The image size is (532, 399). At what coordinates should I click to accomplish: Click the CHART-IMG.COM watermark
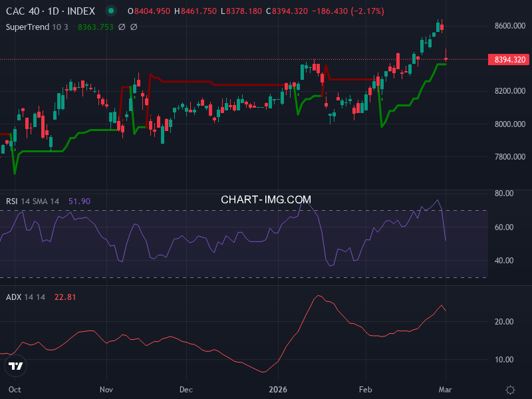(x=265, y=199)
